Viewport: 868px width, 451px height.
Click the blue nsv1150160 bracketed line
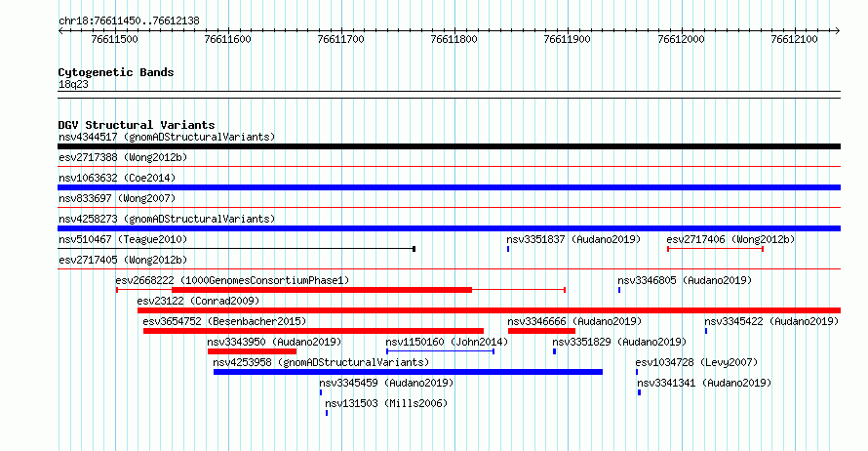tap(440, 351)
